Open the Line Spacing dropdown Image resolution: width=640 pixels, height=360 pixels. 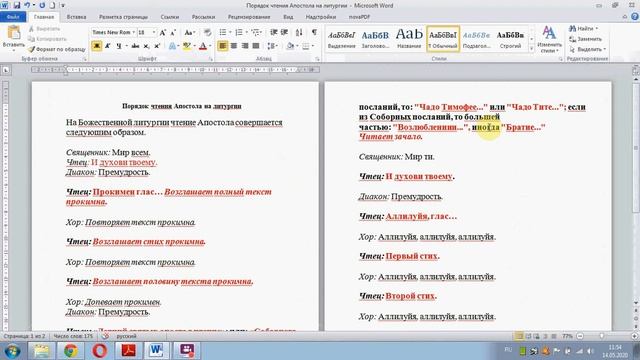272,46
